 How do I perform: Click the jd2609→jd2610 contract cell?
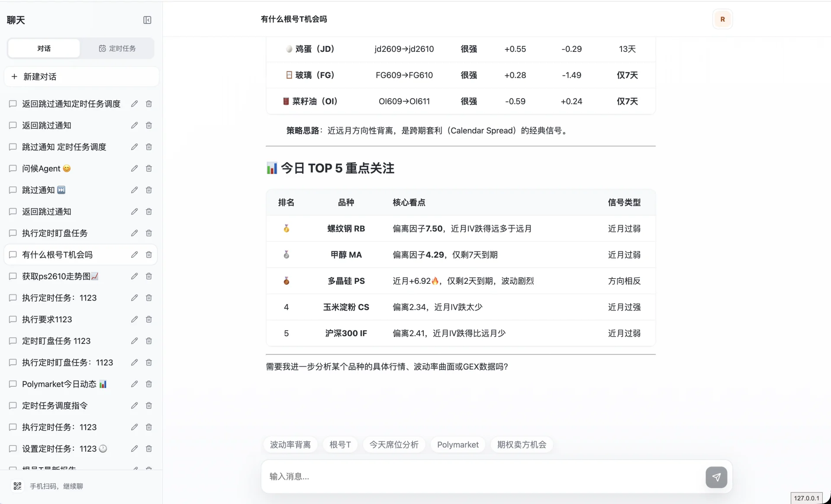coord(404,49)
